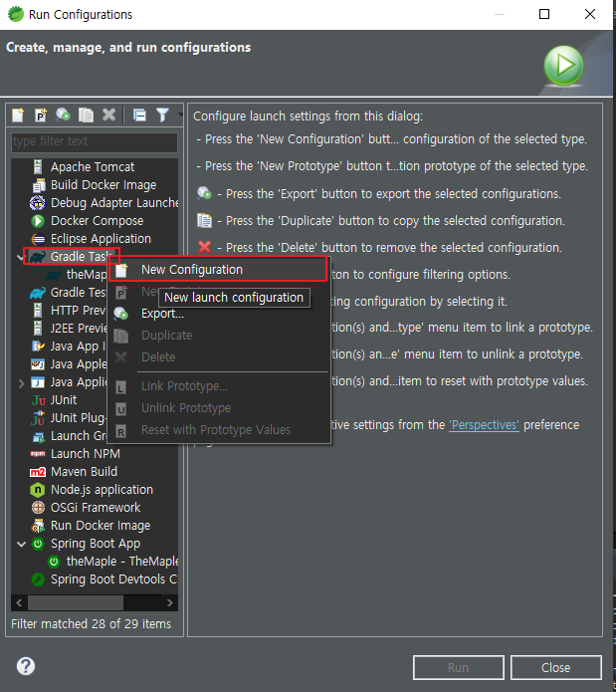
Task: Click the type filter text field
Action: click(95, 141)
